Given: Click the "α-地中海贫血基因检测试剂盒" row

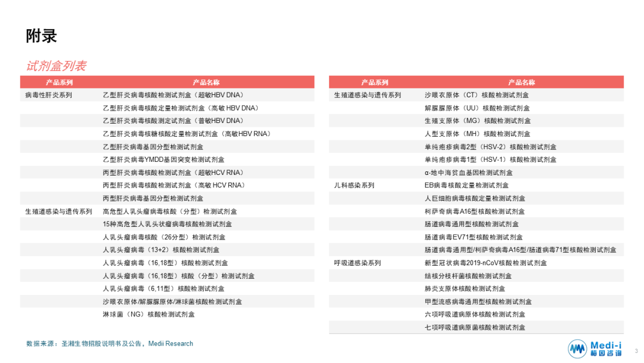Looking at the screenshot, I should (468, 173).
